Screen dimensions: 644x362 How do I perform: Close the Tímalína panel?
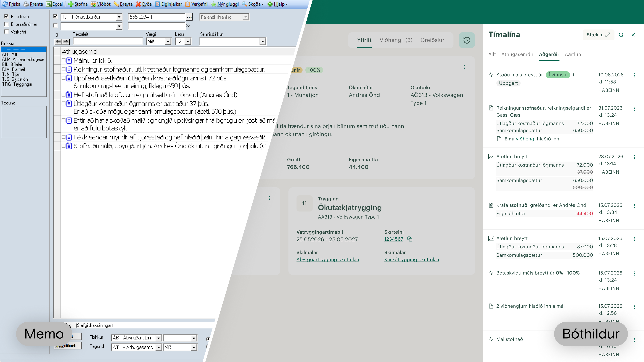(633, 35)
